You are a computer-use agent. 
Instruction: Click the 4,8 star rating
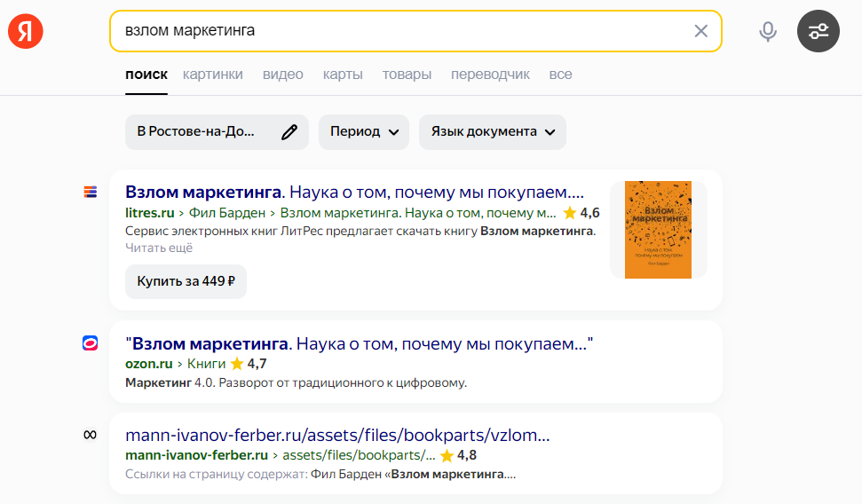click(458, 455)
